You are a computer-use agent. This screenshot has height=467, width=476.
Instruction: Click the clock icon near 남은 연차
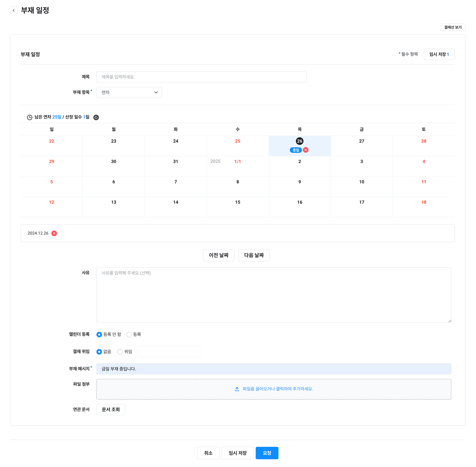coord(29,117)
